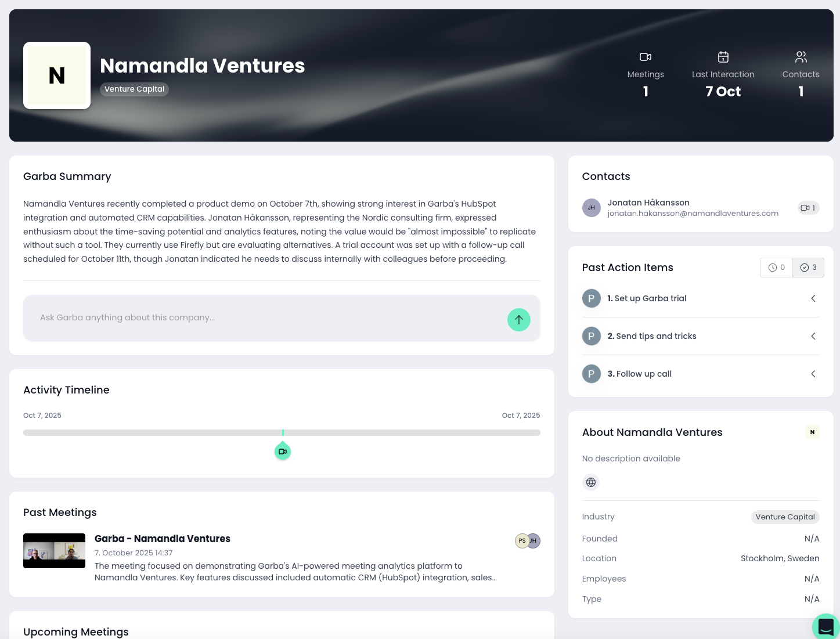
Task: Open the past meeting video thumbnail
Action: click(54, 551)
